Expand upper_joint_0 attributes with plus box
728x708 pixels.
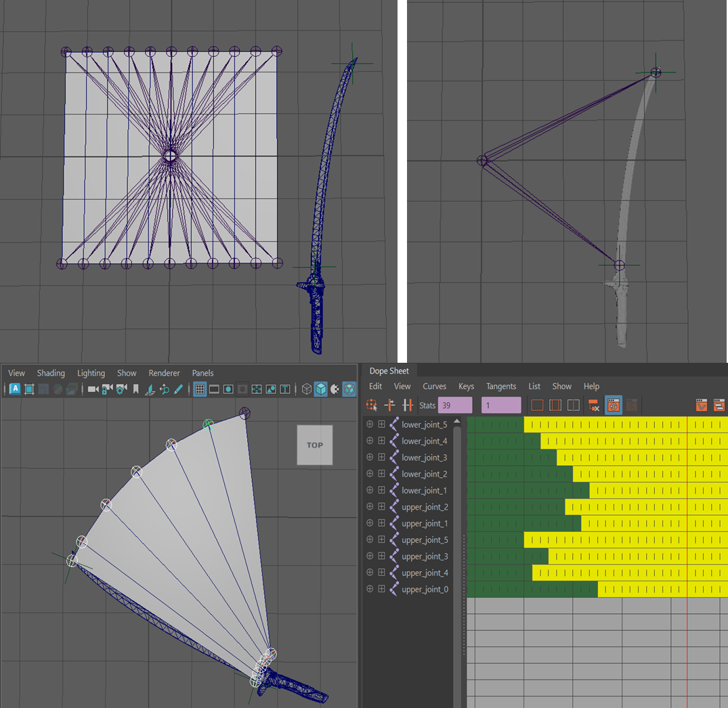[x=381, y=590]
